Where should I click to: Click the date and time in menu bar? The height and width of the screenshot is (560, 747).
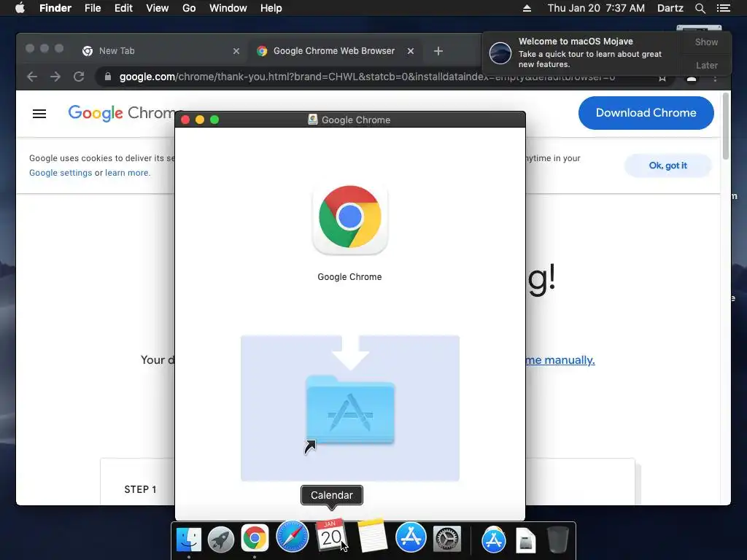tap(596, 8)
